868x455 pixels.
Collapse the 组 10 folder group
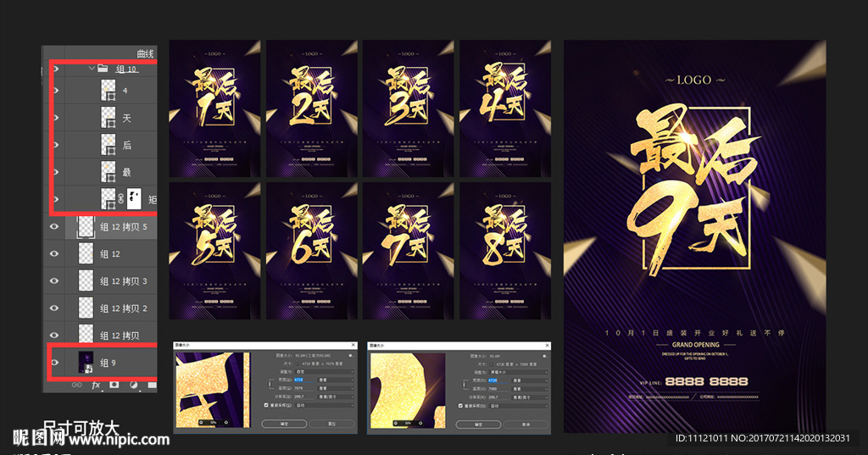click(90, 69)
